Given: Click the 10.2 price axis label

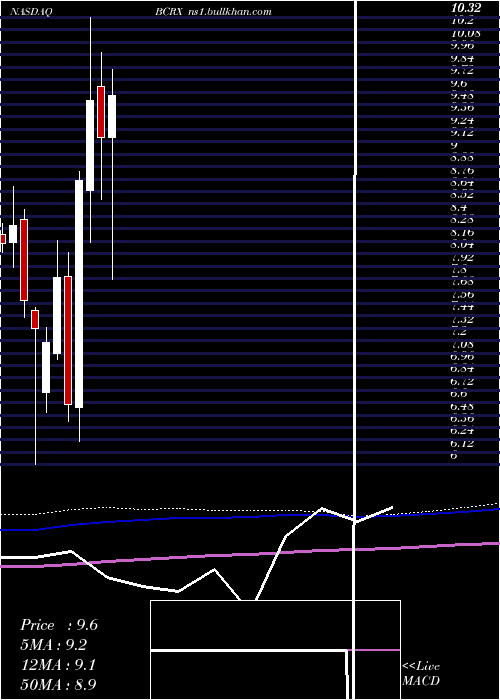Looking at the screenshot, I should (462, 21).
